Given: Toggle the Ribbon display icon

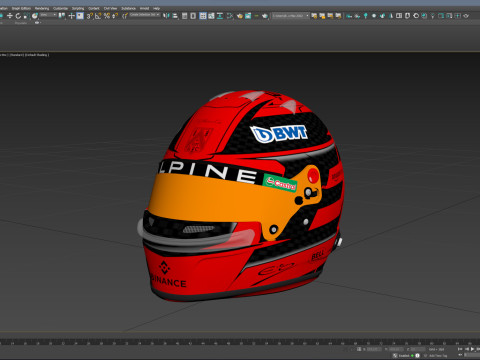Looking at the screenshot, I should point(203,16).
